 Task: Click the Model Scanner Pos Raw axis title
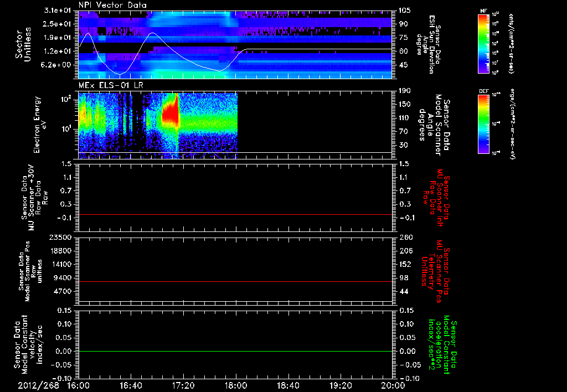point(31,271)
